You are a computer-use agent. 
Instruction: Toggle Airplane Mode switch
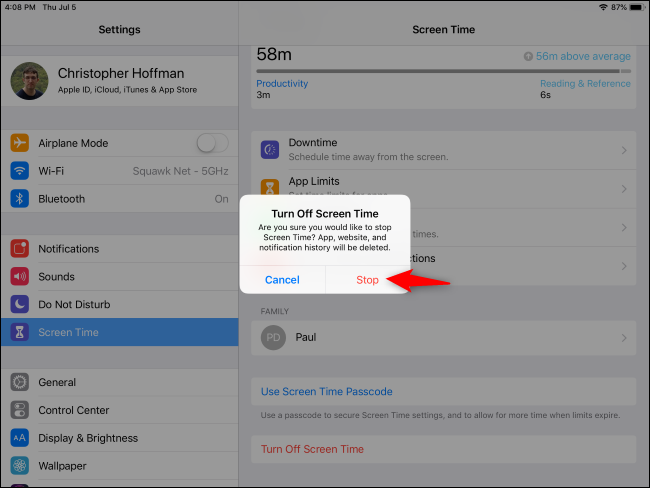213,143
